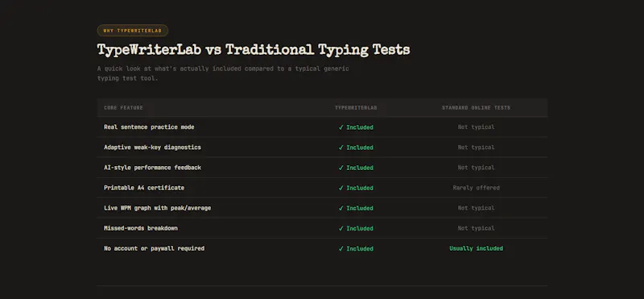The width and height of the screenshot is (644, 299).
Task: Click the subtitle beginning "A quick look"
Action: click(223, 73)
